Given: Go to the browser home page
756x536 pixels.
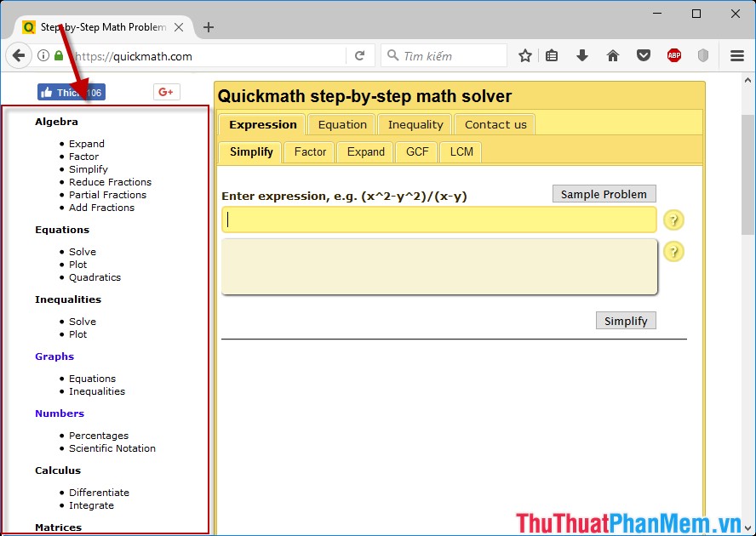Looking at the screenshot, I should pyautogui.click(x=613, y=55).
